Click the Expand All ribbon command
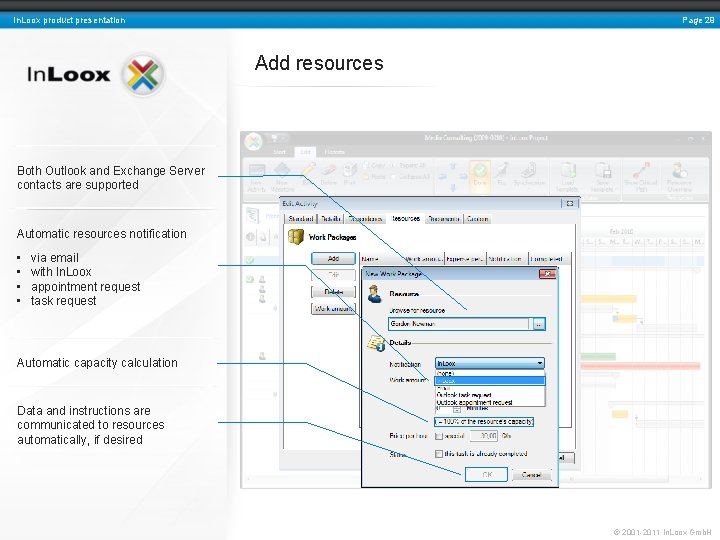Screen dimensions: 720x540 [409, 165]
